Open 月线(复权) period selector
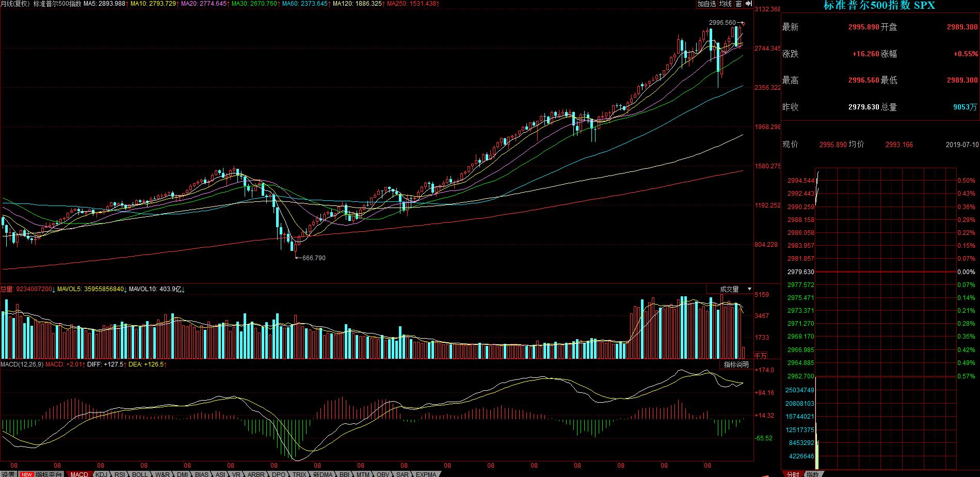 pos(15,4)
